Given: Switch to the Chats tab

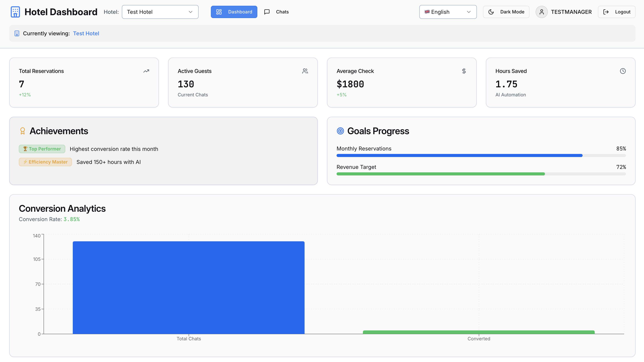Looking at the screenshot, I should point(277,12).
